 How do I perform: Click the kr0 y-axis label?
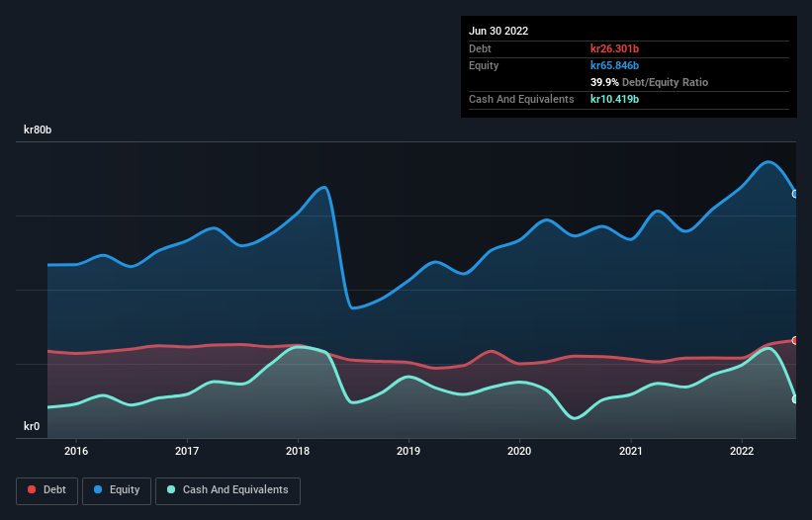click(32, 426)
